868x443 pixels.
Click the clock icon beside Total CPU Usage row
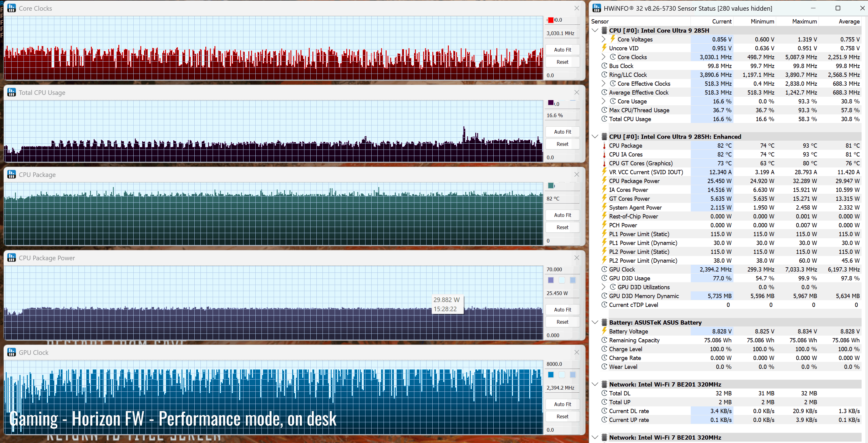604,119
